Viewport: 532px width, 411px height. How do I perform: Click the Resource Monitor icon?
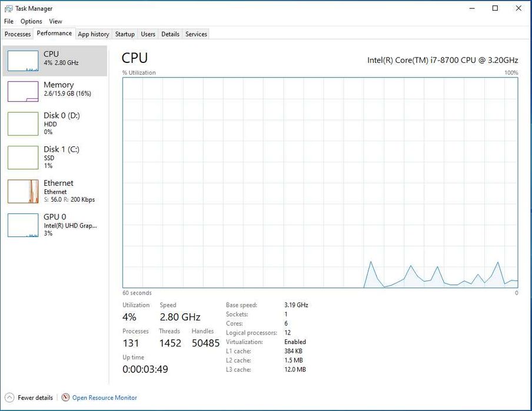coord(65,397)
